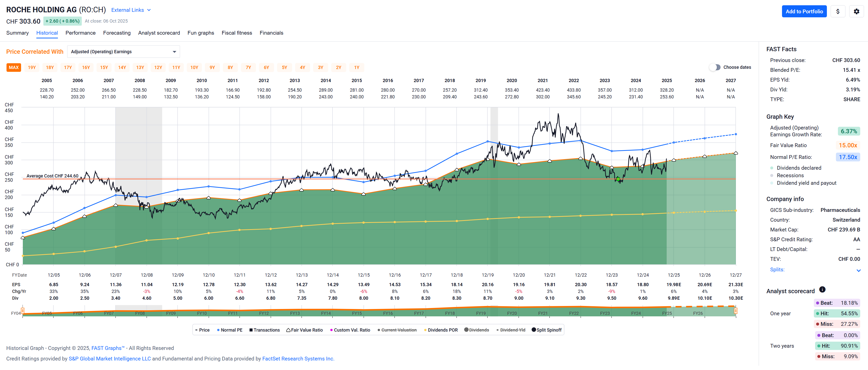Click the Add to Portfolio button
The height and width of the screenshot is (370, 868).
point(804,12)
